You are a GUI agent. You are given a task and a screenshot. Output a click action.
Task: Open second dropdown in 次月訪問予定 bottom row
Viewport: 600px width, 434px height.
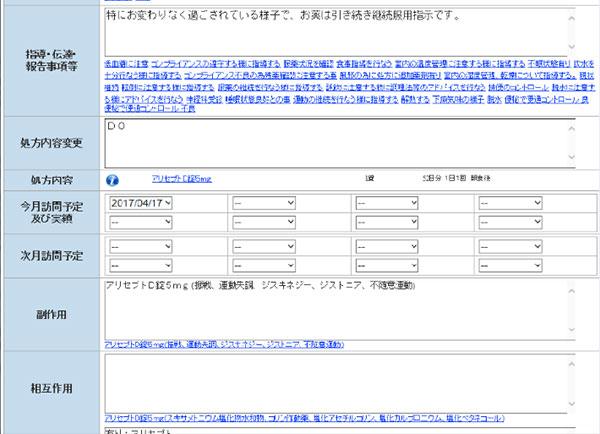pyautogui.click(x=264, y=266)
